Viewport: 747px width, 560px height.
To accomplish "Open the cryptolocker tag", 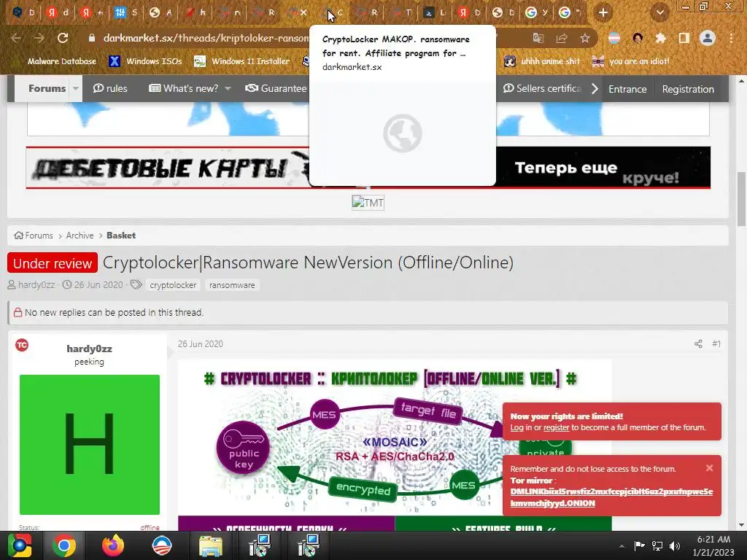I will click(x=173, y=285).
